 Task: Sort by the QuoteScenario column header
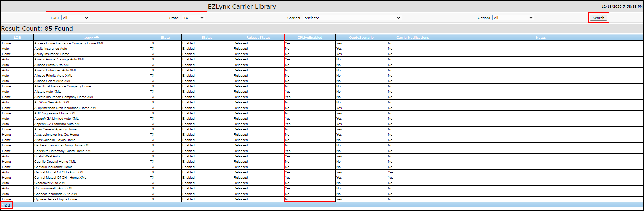[361, 38]
